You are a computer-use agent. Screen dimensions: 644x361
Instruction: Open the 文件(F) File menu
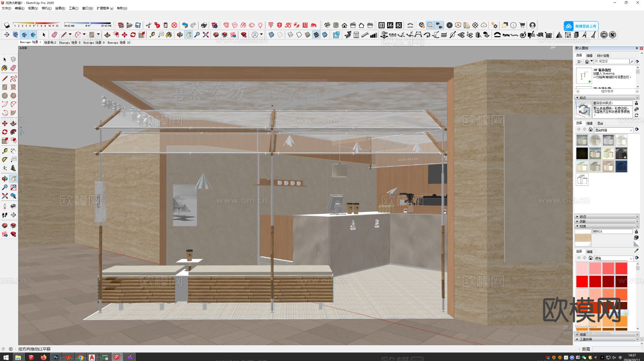click(6, 8)
